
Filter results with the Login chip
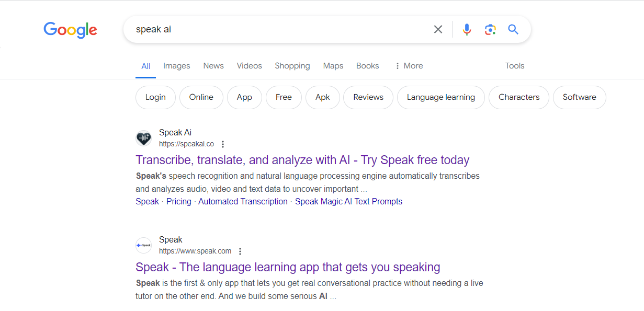click(155, 97)
